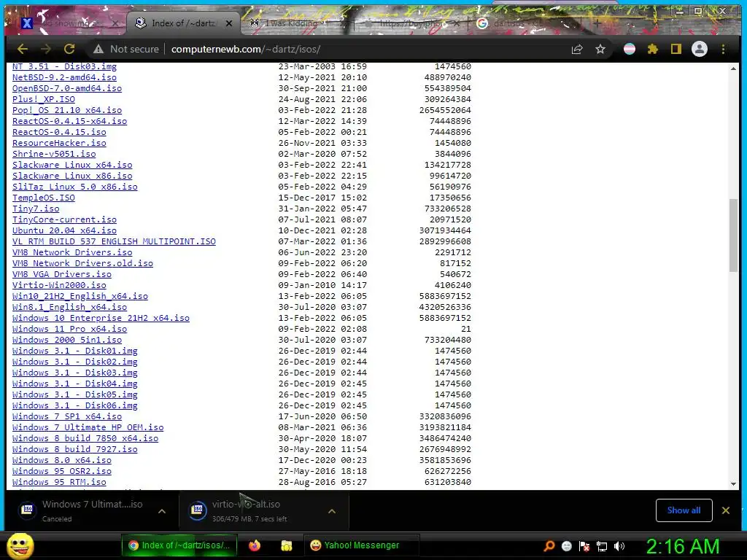Click the ResourceHacker.iso link
The width and height of the screenshot is (747, 560).
pyautogui.click(x=59, y=143)
